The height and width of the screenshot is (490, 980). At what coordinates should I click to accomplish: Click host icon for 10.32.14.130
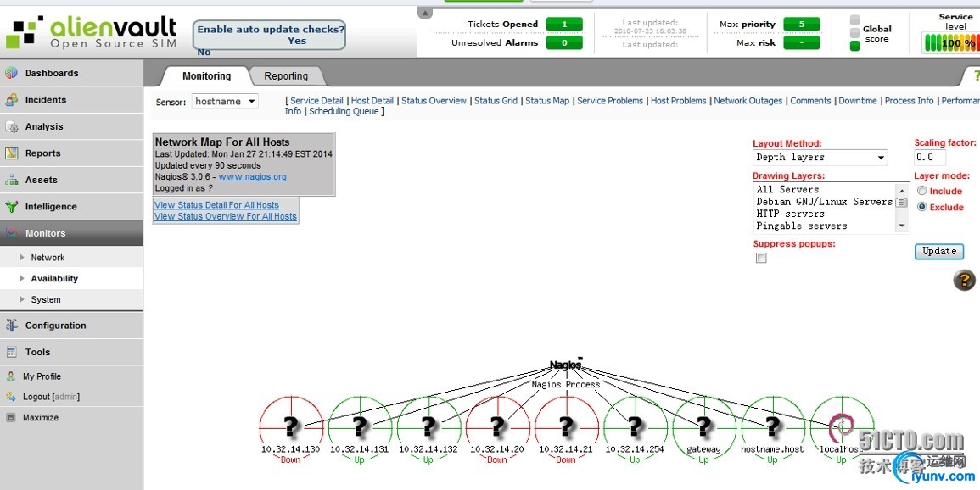tap(291, 426)
